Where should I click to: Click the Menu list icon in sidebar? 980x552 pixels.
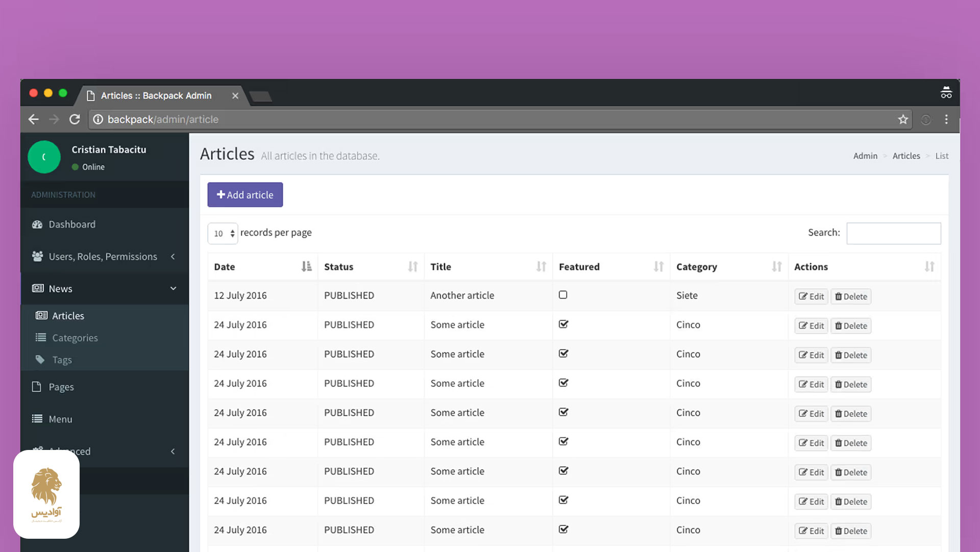coord(37,419)
